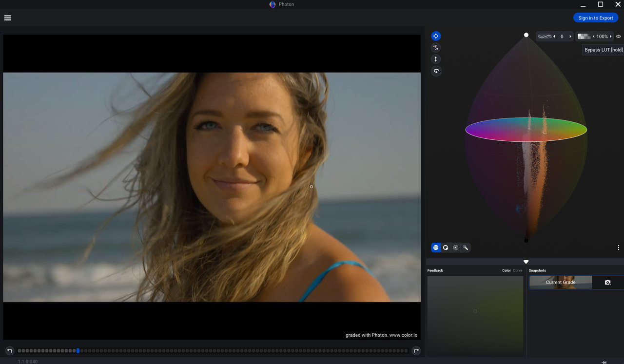Click the version number 1.1.0.040

pos(28,362)
